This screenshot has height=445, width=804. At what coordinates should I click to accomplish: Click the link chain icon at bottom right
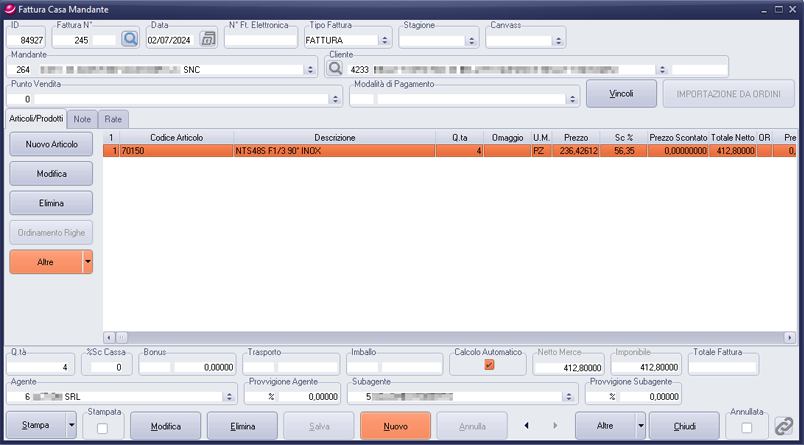785,426
